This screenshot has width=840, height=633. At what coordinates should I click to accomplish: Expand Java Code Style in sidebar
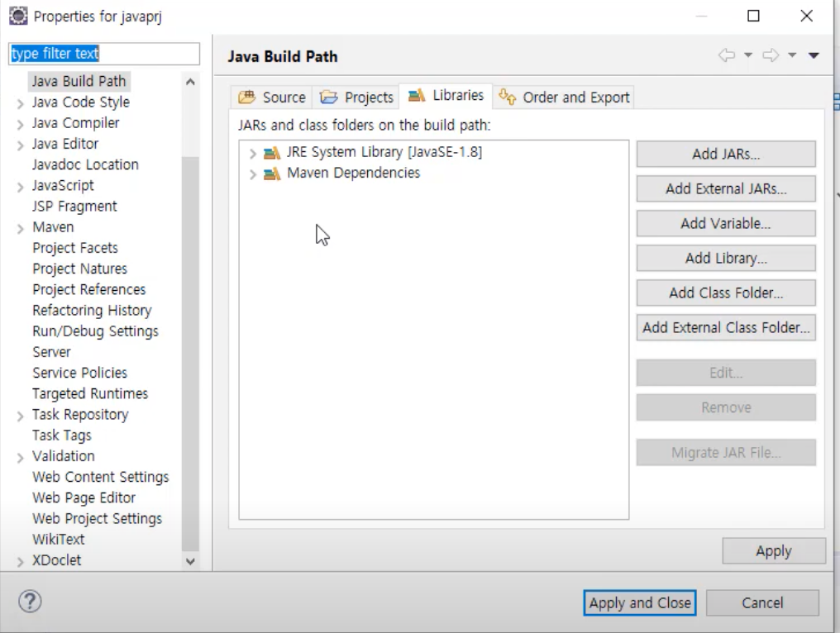(x=21, y=104)
